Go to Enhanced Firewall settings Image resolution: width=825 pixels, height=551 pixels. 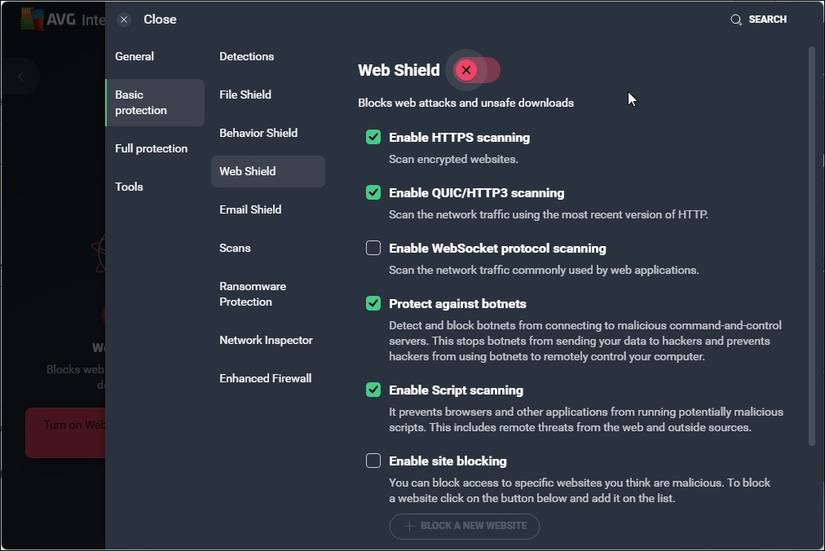click(265, 378)
